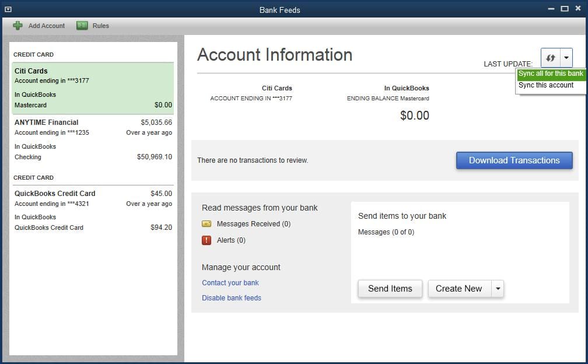Close the Bank Feeds window
This screenshot has height=364, width=588.
coord(578,9)
